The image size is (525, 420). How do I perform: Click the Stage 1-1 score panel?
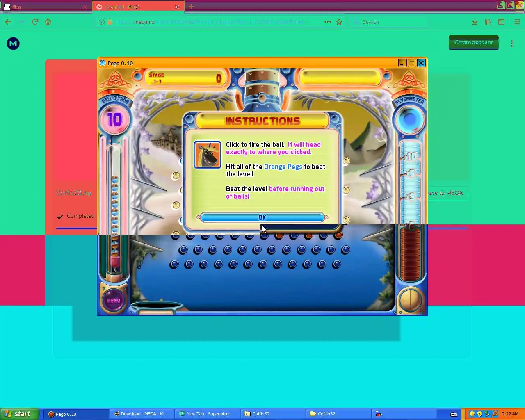tap(185, 78)
